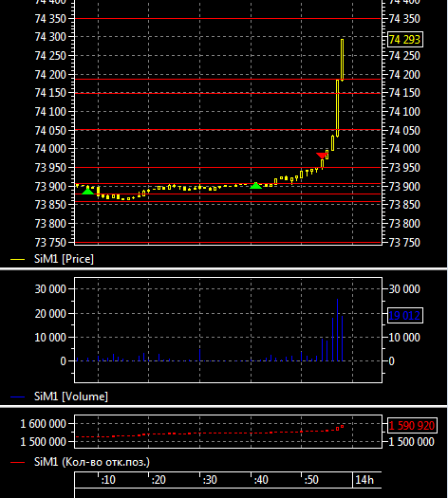The image size is (448, 498).
Task: Click the blue volume spike at the :30 gridline
Action: (200, 355)
